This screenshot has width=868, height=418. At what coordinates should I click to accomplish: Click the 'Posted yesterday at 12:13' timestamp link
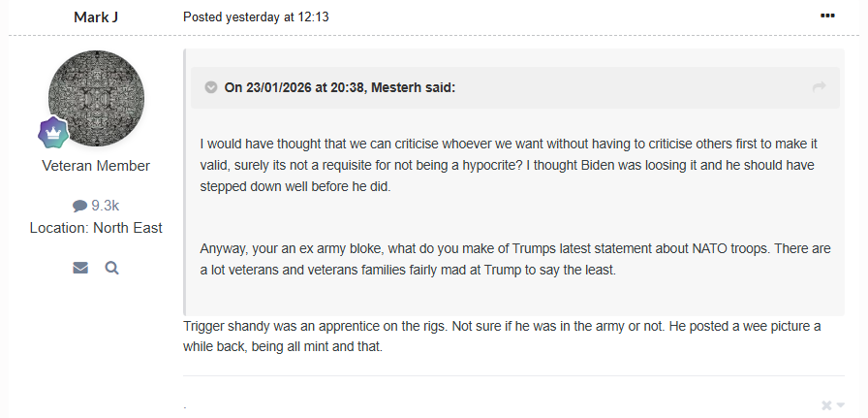[x=256, y=17]
